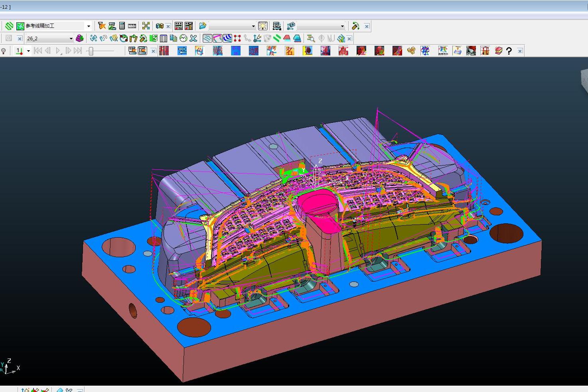Expand the 参考线精加工 strategy dropdown
Screen dimensions: 588x392
tap(89, 26)
